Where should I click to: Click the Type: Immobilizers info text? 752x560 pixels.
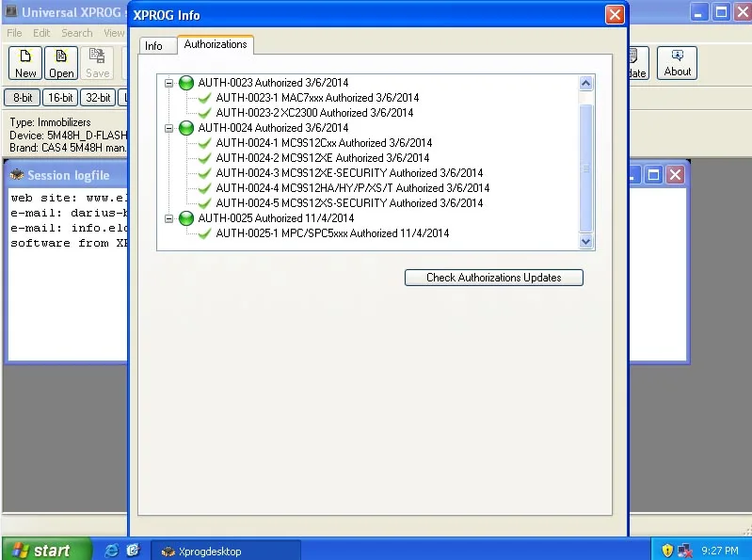pos(50,122)
